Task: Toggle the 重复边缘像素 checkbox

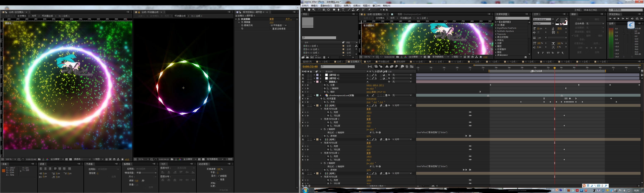Action: click(270, 29)
